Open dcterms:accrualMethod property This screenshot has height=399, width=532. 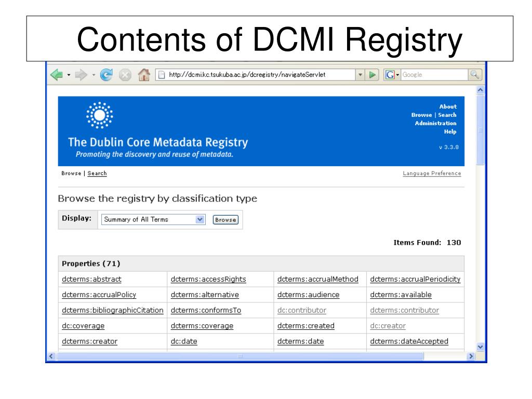[317, 279]
